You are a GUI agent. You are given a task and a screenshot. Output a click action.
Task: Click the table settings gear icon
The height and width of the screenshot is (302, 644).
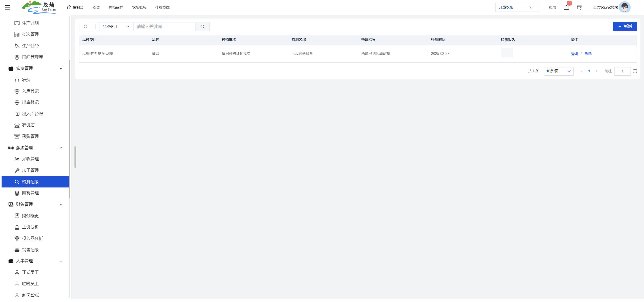click(85, 26)
